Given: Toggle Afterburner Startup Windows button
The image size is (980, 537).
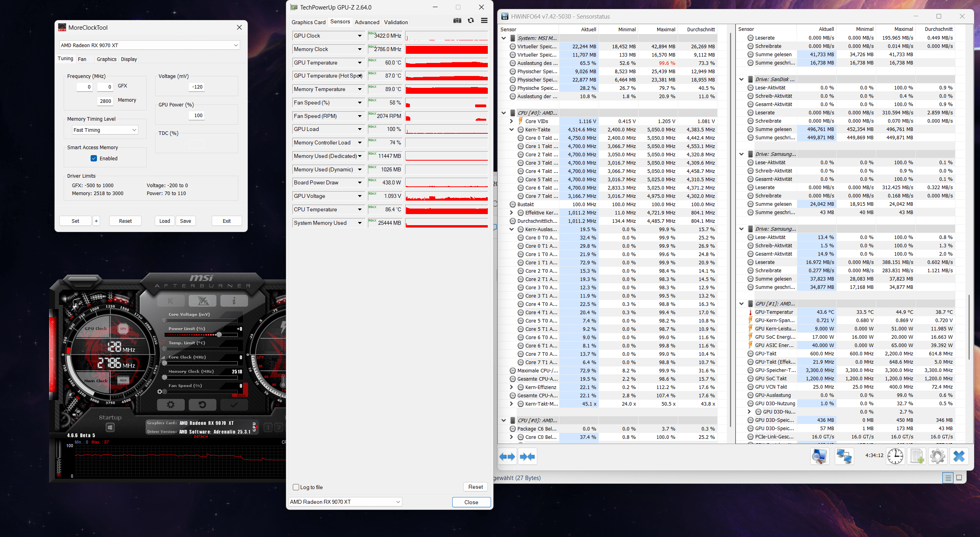Looking at the screenshot, I should point(110,427).
